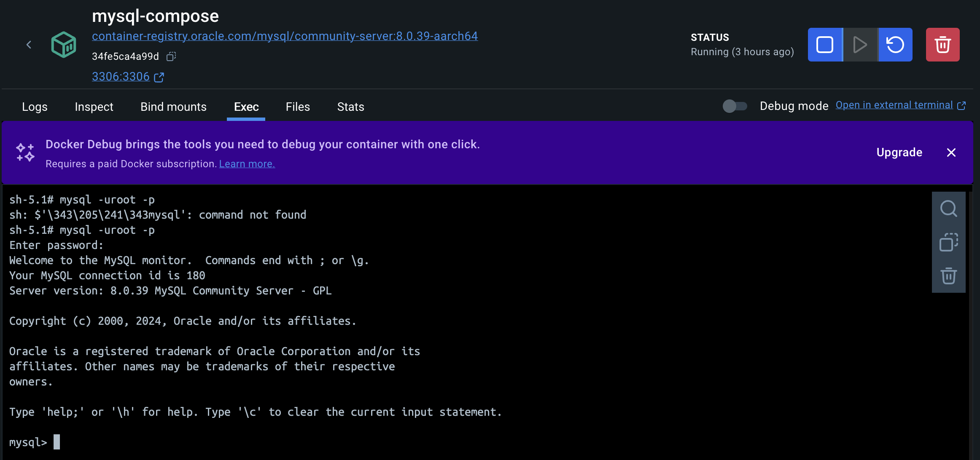Delete the container using the red trash button
Viewport: 980px width, 460px height.
point(942,45)
